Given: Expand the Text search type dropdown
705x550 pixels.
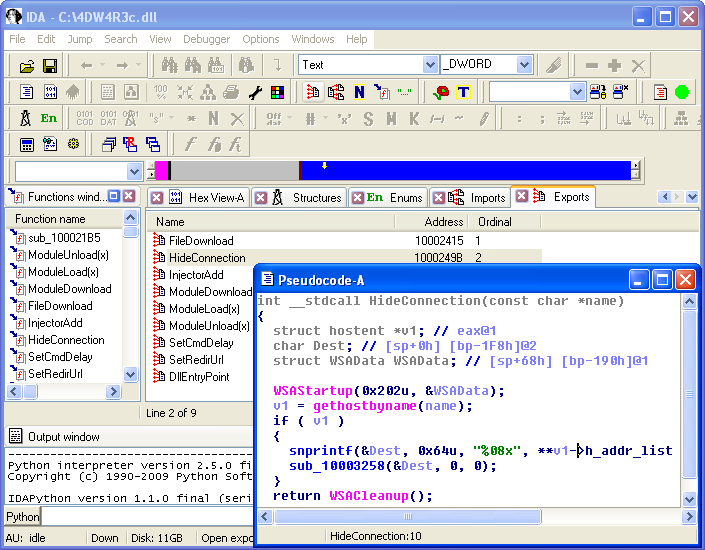Looking at the screenshot, I should [430, 65].
